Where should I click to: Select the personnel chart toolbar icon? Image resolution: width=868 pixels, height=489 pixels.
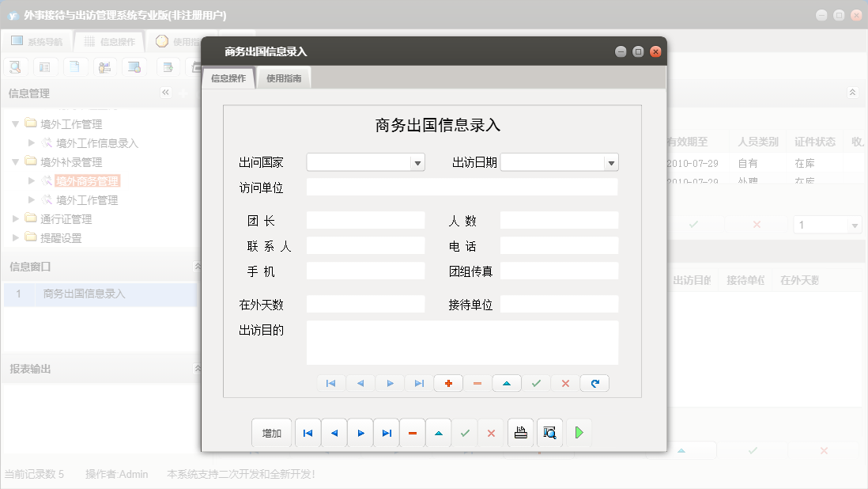coord(105,67)
